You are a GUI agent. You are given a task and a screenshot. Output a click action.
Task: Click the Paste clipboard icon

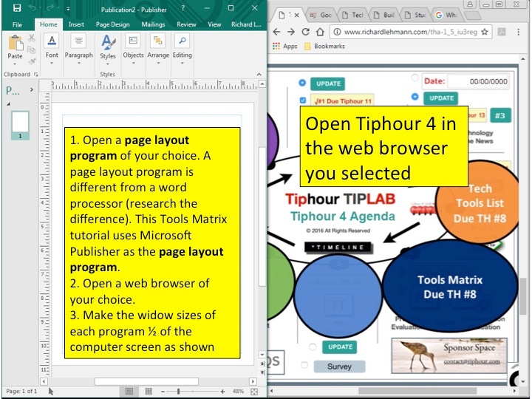pos(16,43)
